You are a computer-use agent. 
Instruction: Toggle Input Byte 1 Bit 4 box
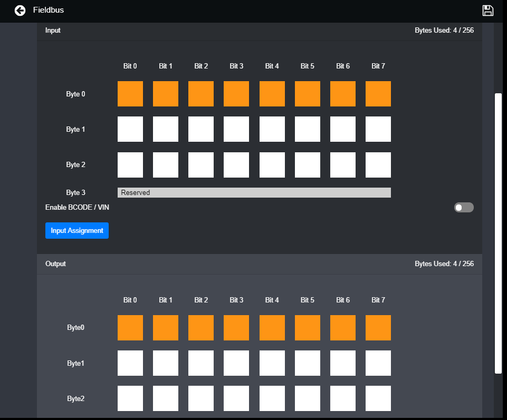(272, 129)
